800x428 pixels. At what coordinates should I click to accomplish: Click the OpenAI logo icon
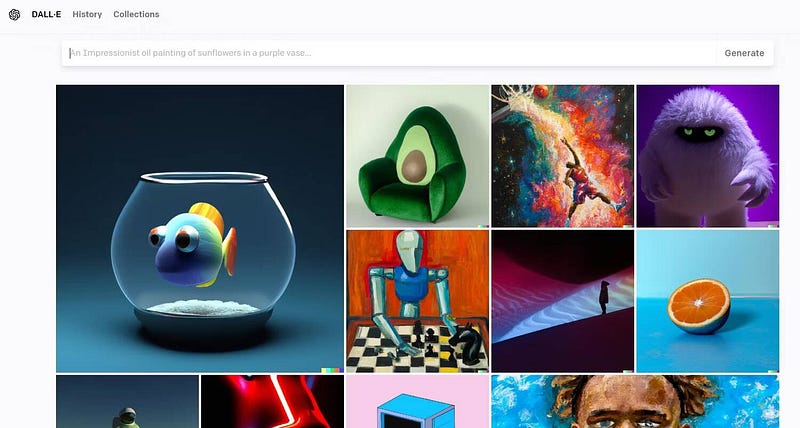pyautogui.click(x=14, y=15)
